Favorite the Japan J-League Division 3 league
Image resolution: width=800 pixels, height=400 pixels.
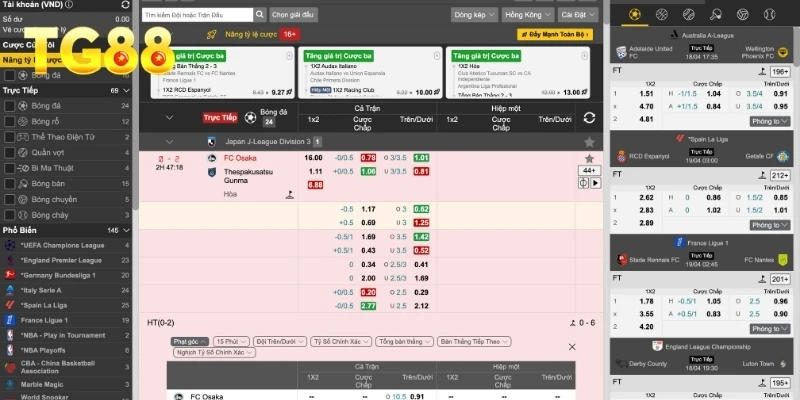coord(589,142)
